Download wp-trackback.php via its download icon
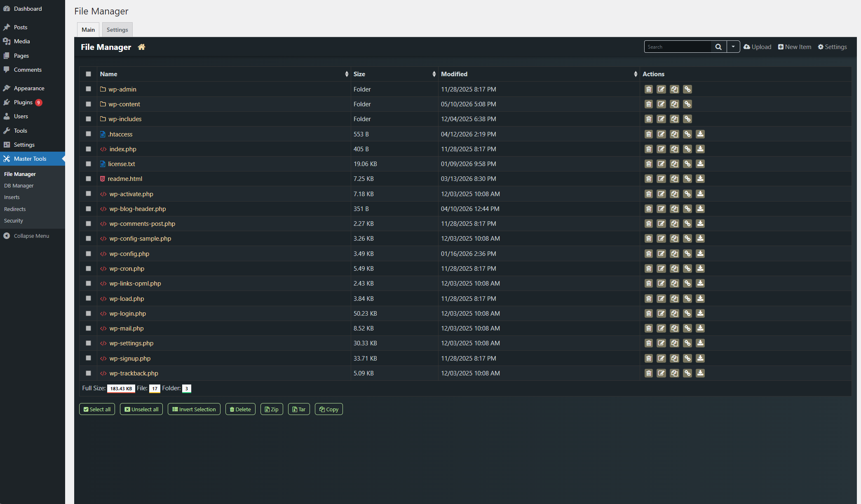The image size is (861, 504). click(700, 373)
